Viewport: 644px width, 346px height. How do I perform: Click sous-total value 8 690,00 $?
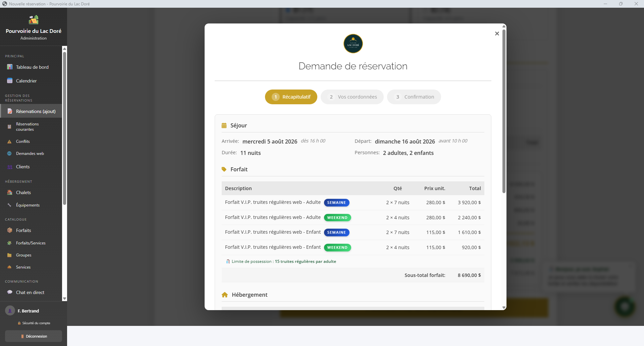[x=469, y=275]
